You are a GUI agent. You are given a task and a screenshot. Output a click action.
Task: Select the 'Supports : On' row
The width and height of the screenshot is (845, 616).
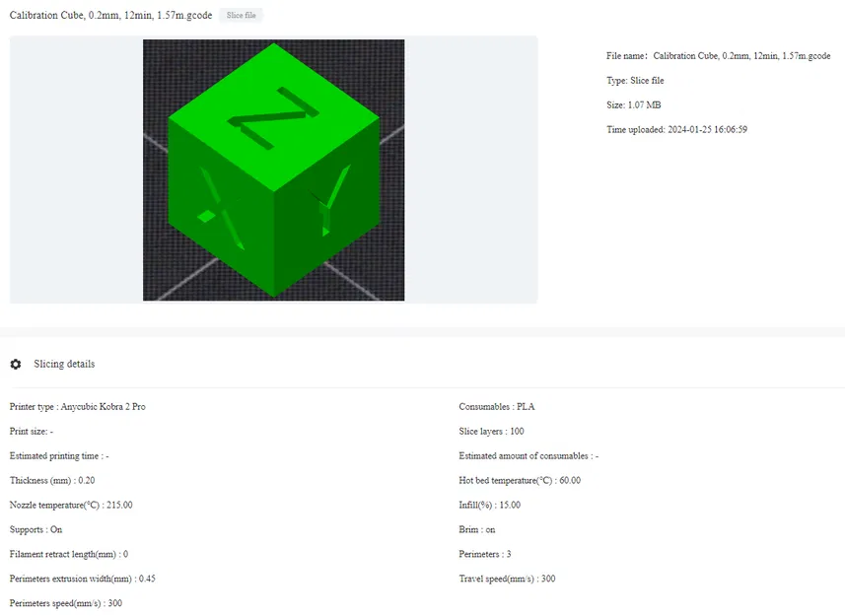[36, 530]
